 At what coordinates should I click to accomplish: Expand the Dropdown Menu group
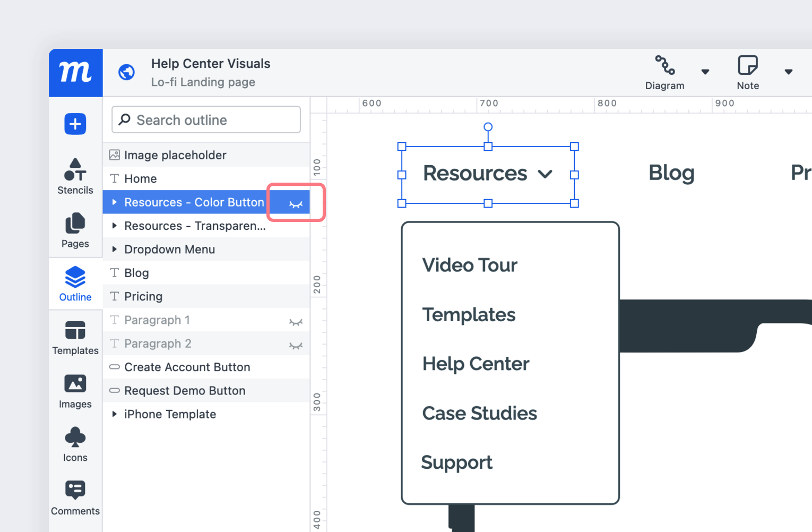(x=114, y=249)
